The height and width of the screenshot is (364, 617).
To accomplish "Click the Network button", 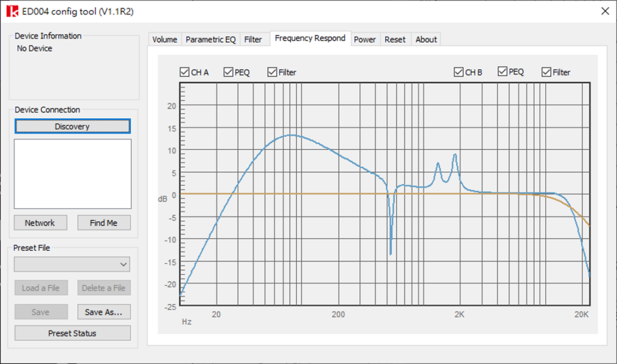I will (x=40, y=222).
